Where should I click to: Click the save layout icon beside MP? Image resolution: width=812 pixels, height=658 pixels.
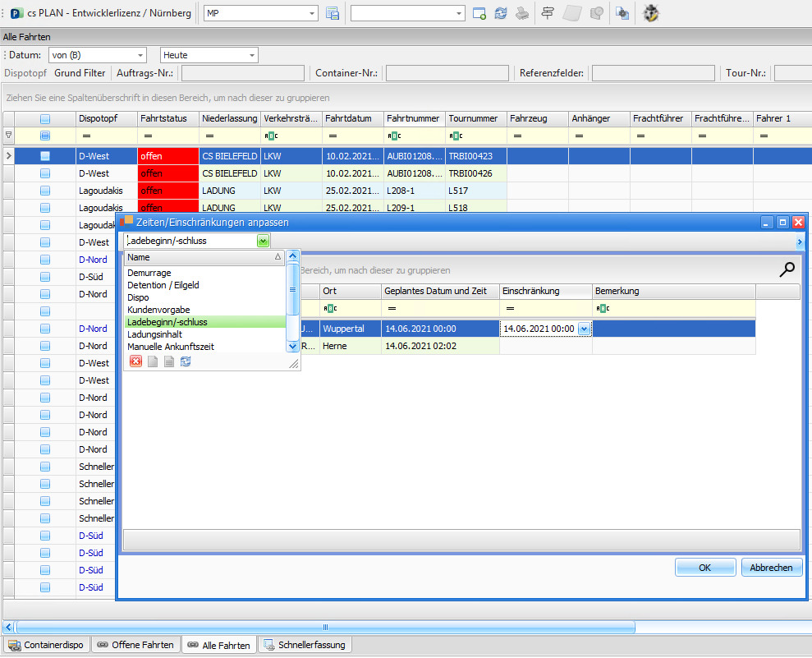[x=333, y=13]
